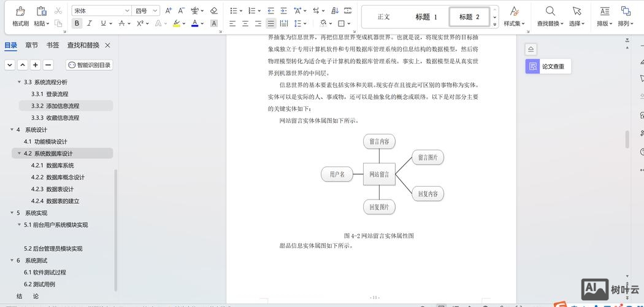
Task: Clear formatting with the eraser icon
Action: (x=213, y=10)
